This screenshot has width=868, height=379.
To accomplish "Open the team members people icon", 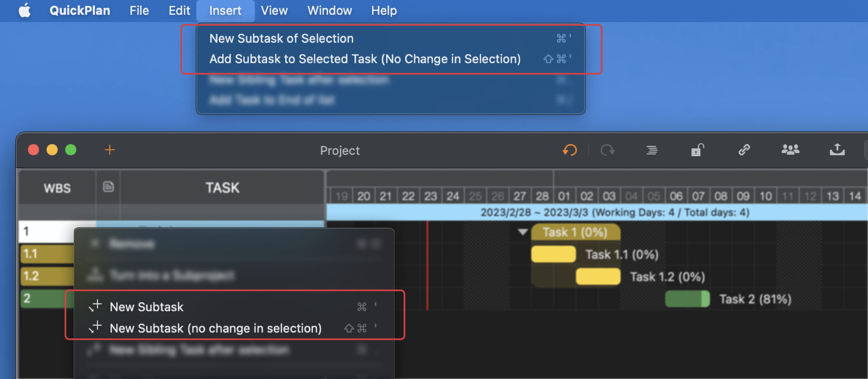I will [790, 150].
